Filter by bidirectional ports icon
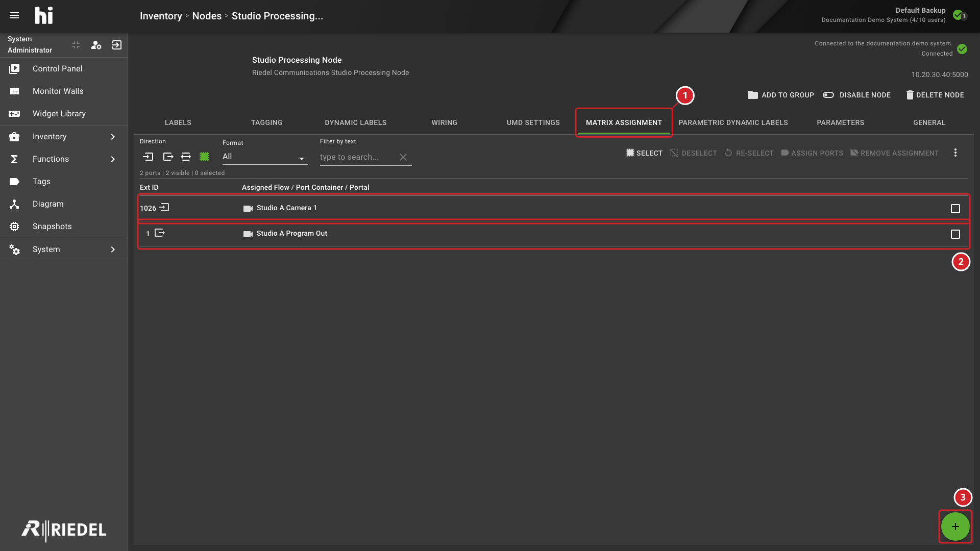Image resolution: width=980 pixels, height=551 pixels. pyautogui.click(x=186, y=157)
